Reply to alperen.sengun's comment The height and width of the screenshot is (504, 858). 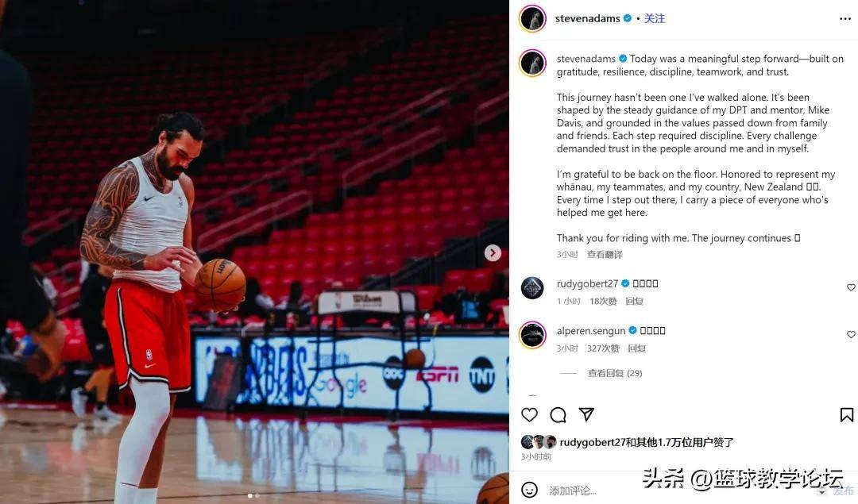click(x=637, y=348)
